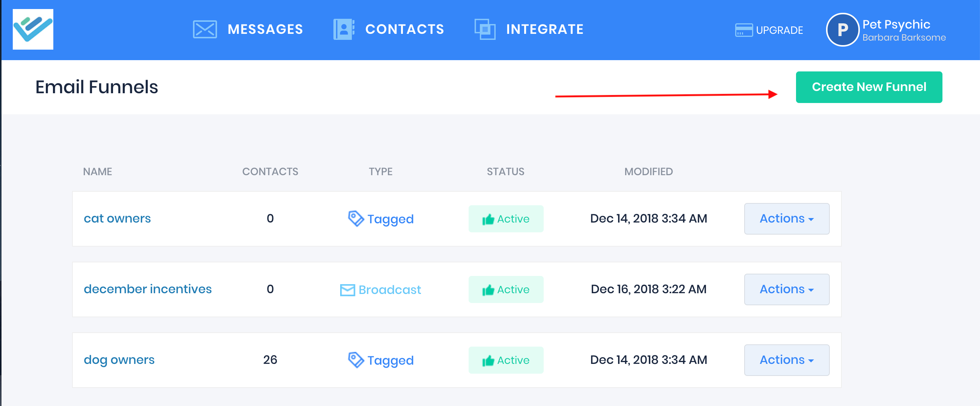Click the Messages envelope icon
Image resolution: width=980 pixels, height=406 pixels.
point(205,29)
